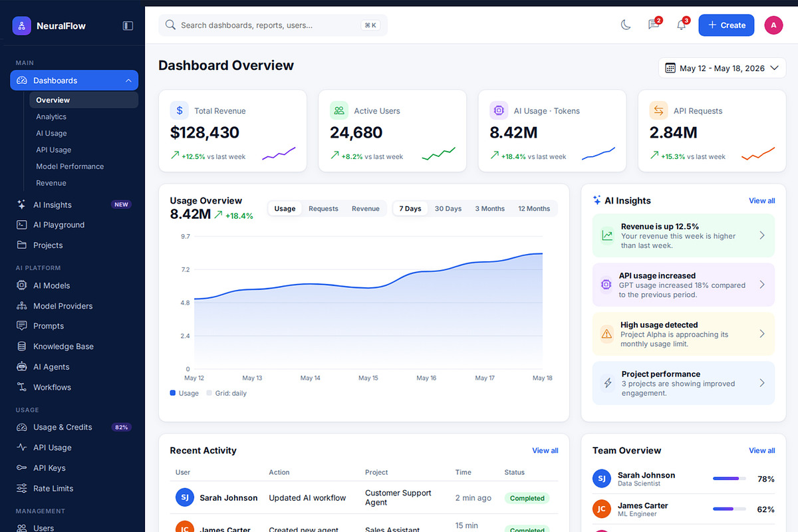Click the AI Playground terminal icon
The image size is (798, 532).
(x=21, y=225)
